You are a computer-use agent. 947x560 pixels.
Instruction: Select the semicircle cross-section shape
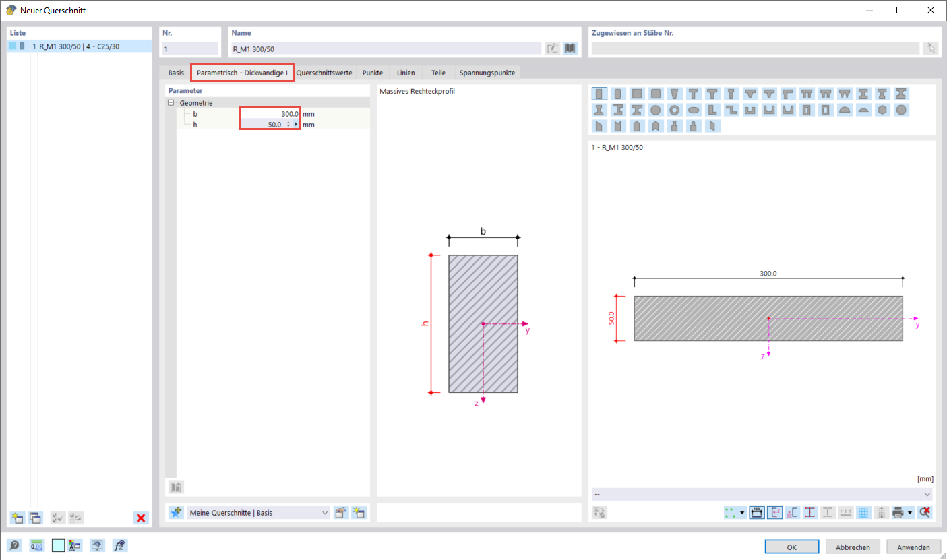point(845,110)
